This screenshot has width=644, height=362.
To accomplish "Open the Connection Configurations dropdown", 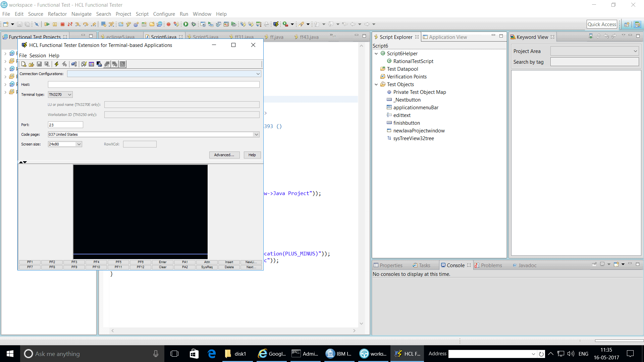I will [258, 74].
